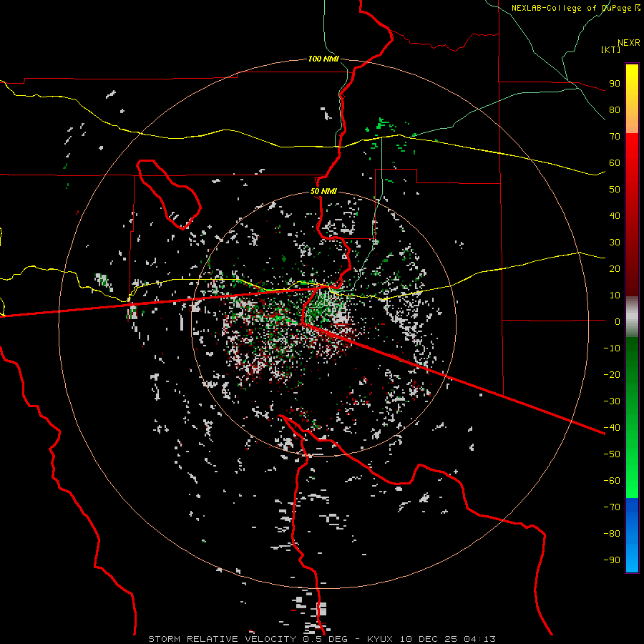Click the -80 scale value

[612, 534]
